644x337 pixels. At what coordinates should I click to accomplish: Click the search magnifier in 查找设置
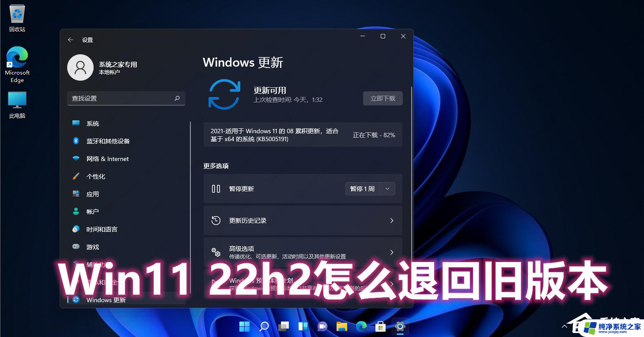177,98
